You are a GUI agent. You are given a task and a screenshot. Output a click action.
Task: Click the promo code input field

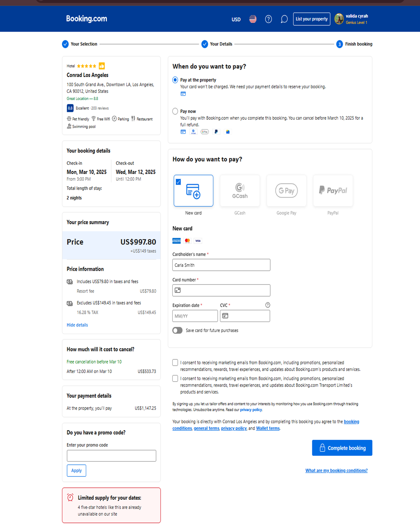point(111,456)
